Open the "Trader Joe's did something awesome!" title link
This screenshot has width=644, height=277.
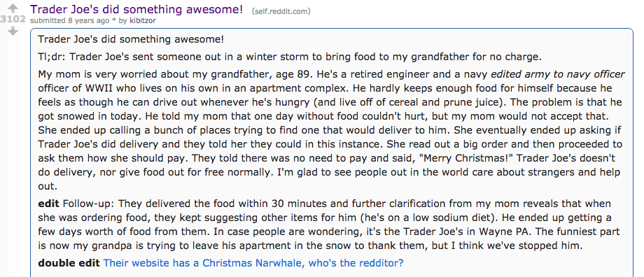(x=136, y=9)
